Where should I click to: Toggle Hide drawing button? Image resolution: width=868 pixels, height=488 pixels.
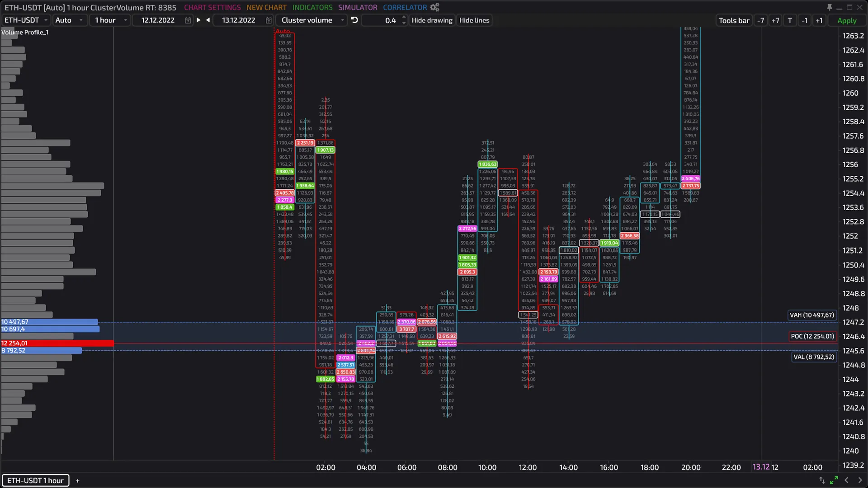point(432,20)
